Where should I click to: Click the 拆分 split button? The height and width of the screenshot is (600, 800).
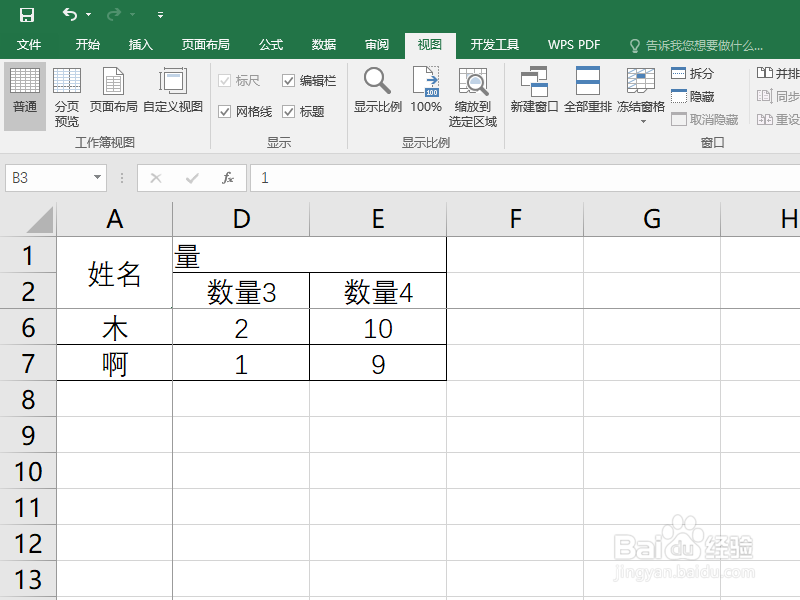click(692, 73)
